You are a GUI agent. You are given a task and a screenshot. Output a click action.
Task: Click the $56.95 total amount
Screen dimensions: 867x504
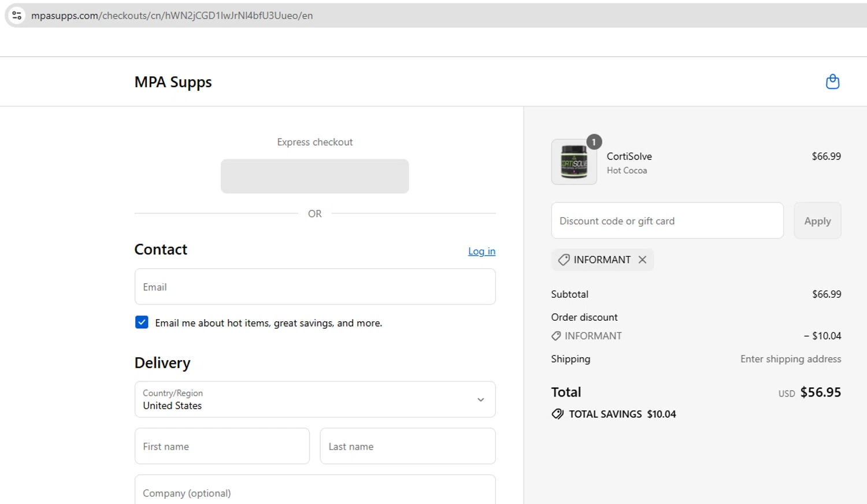pos(820,392)
